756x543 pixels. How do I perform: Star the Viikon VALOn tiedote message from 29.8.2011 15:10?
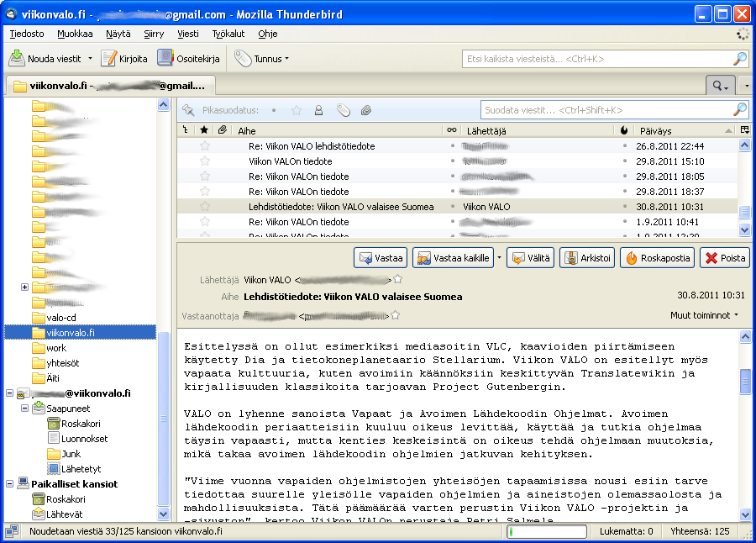click(205, 161)
